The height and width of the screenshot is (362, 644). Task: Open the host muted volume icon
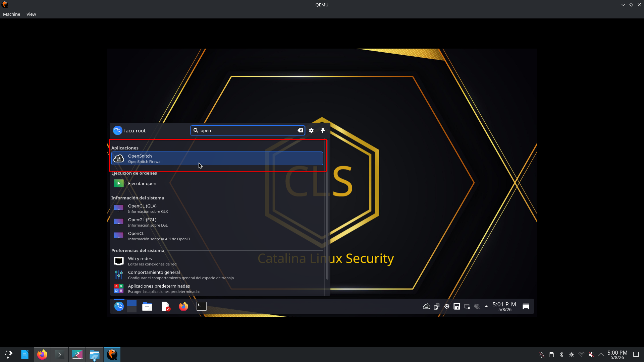(x=592, y=355)
